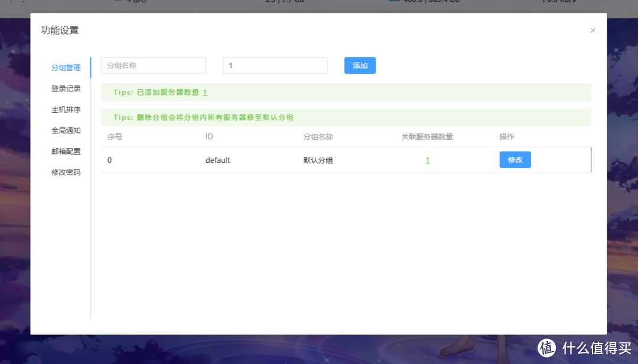The width and height of the screenshot is (638, 364).
Task: Click the blue disk usage icon in top bar
Action: pos(394,2)
